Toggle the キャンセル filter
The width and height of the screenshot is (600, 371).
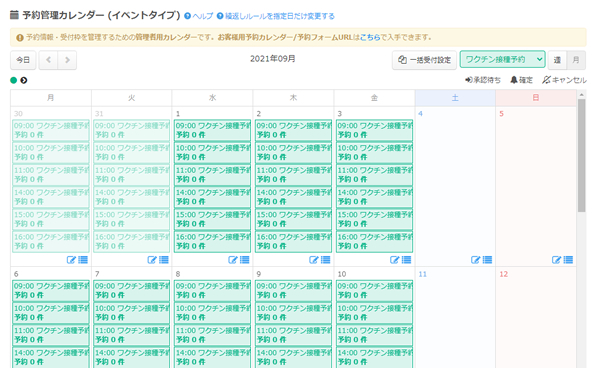[x=564, y=80]
